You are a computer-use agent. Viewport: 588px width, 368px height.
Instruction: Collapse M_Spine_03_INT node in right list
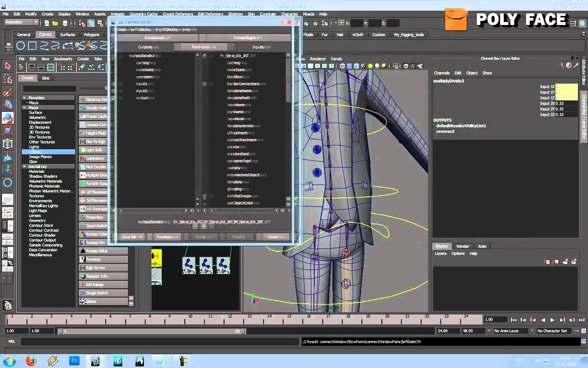(205, 56)
